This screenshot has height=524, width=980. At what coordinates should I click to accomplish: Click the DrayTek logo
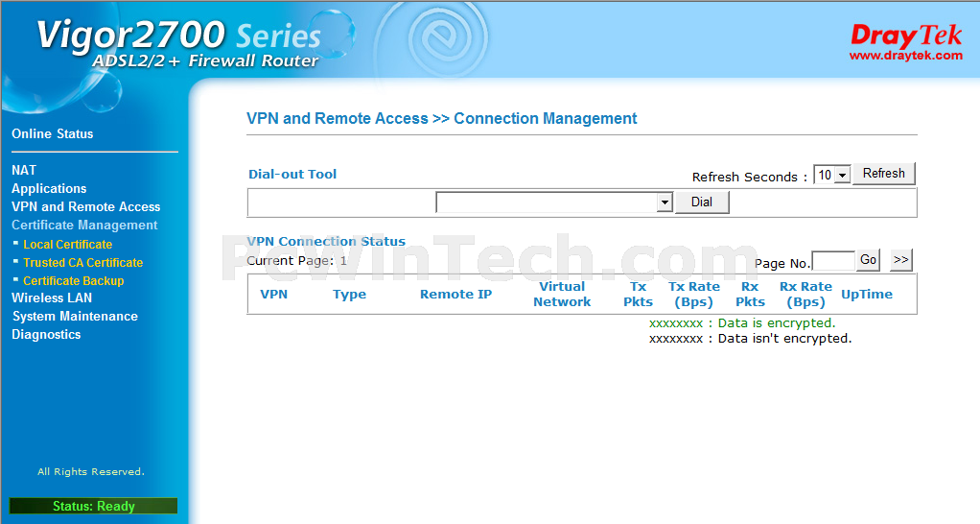(906, 36)
